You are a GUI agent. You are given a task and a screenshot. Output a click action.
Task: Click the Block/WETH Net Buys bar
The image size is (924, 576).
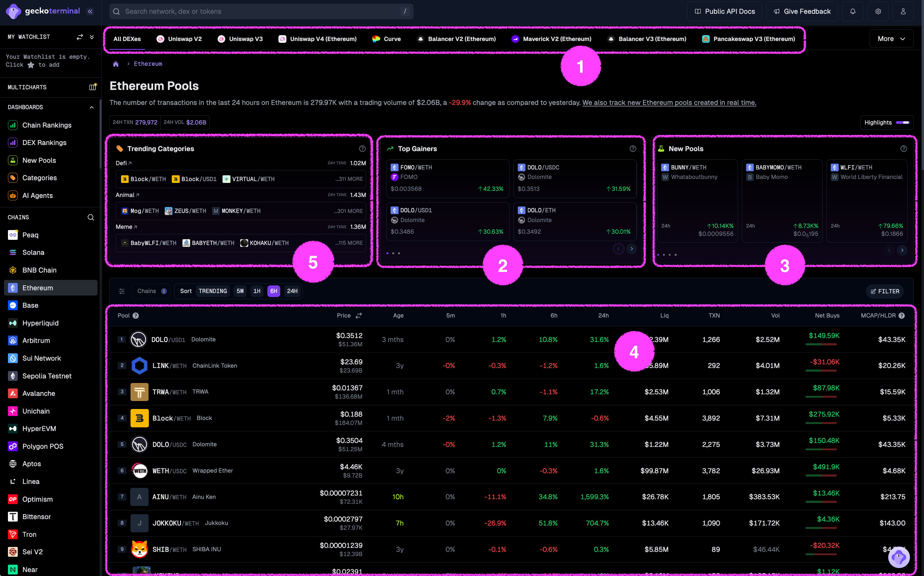(821, 423)
